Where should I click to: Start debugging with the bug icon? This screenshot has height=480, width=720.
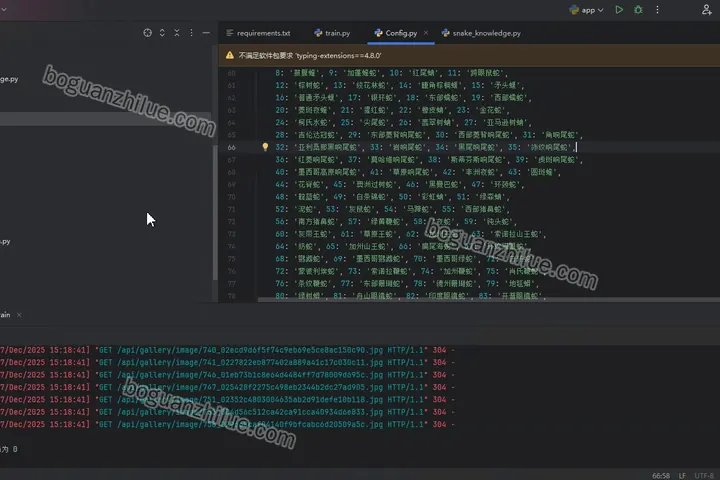638,10
